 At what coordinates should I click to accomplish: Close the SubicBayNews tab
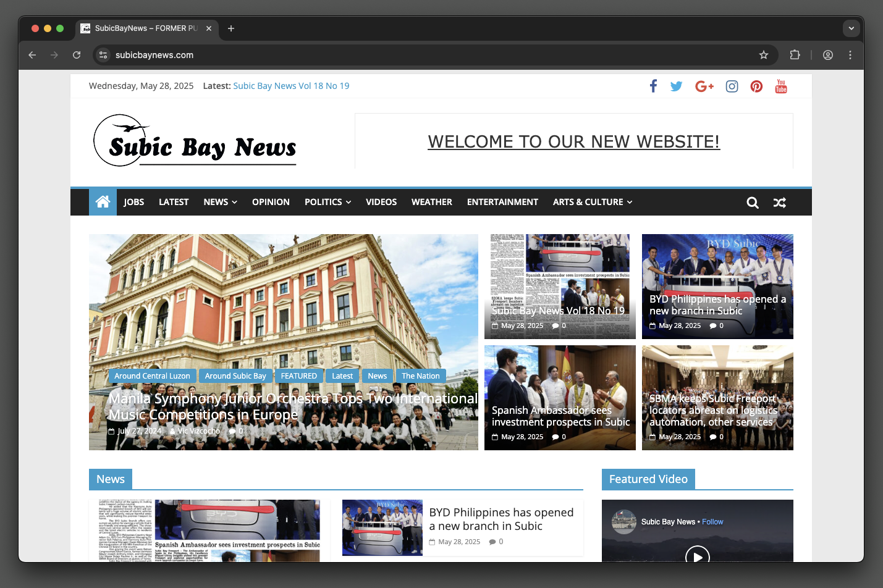(x=209, y=28)
